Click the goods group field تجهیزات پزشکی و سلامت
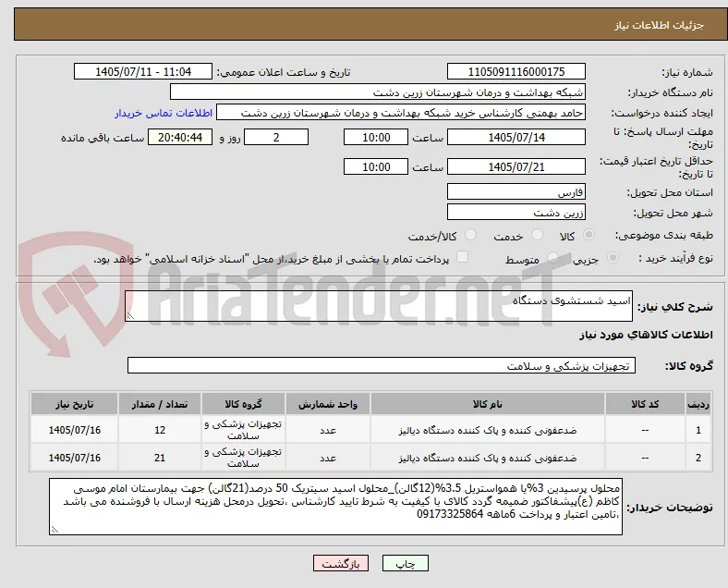This screenshot has height=588, width=728. pos(382,365)
